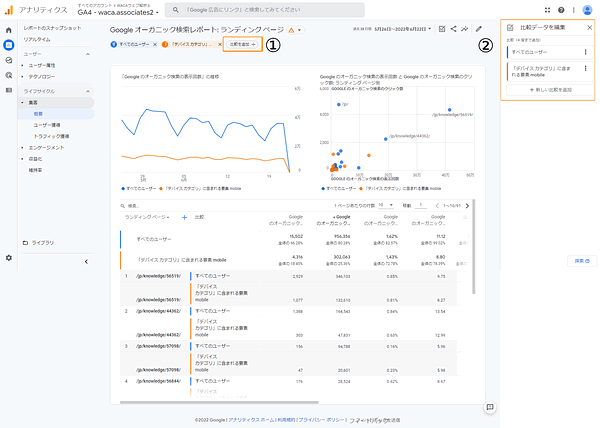The width and height of the screenshot is (600, 428).
Task: Open the user account avatar
Action: (587, 10)
